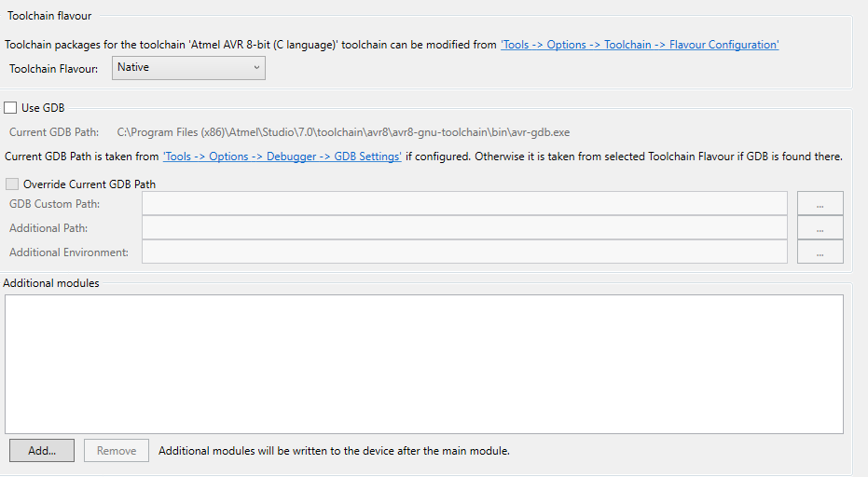Open the Toolchain Flavour dropdown
Screen dimensions: 868x477
[x=188, y=68]
